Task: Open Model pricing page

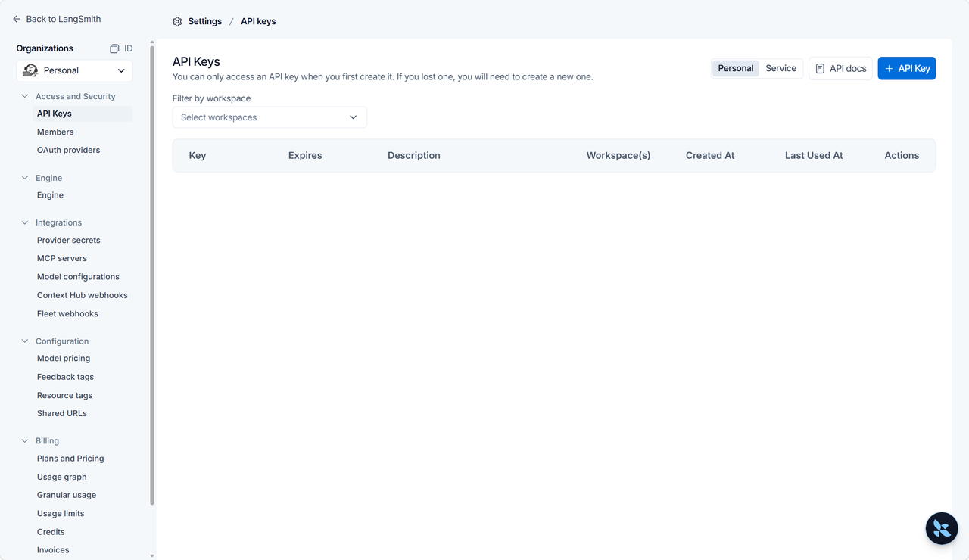Action: coord(64,358)
